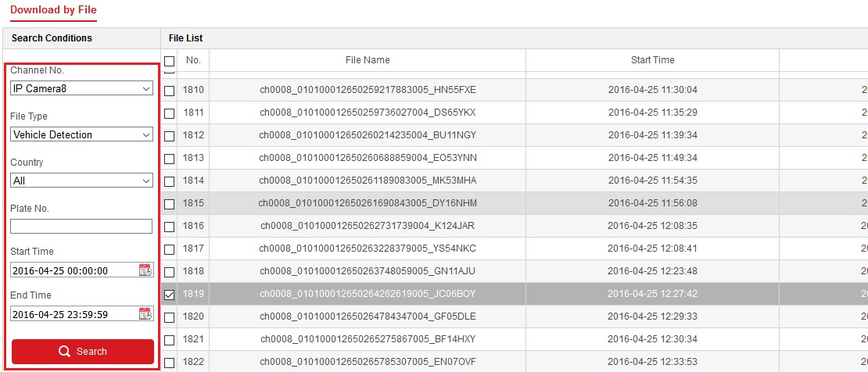Open the File Type dropdown showing Vehicle Detection
This screenshot has width=868, height=372.
[81, 135]
